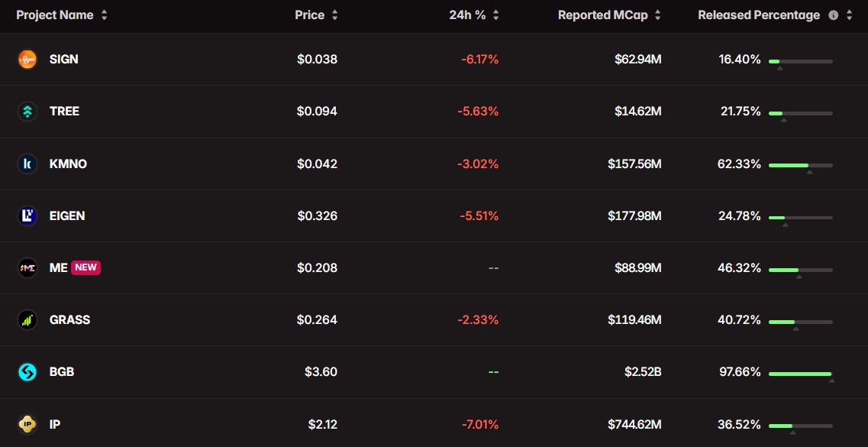This screenshot has height=447, width=868.
Task: Click the Released Percentage info icon
Action: pos(833,15)
